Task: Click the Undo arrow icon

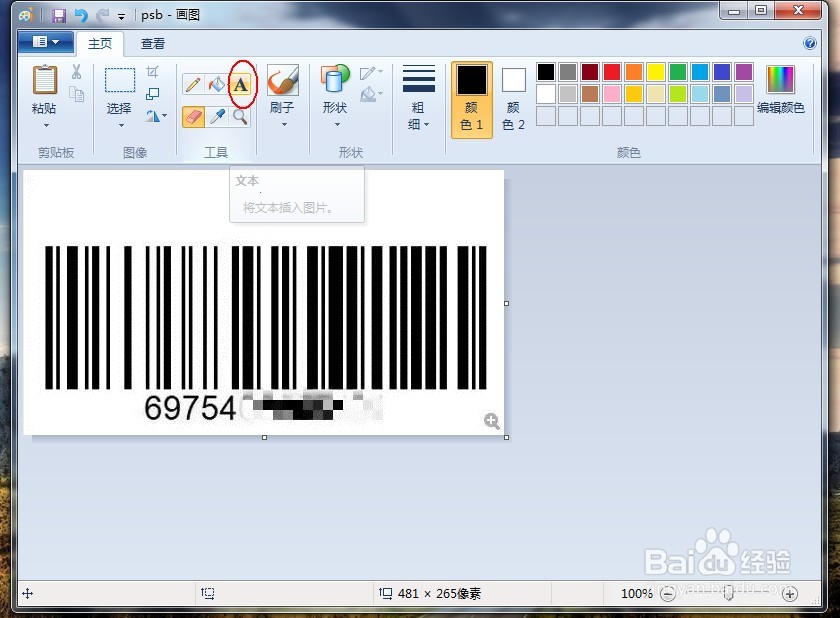Action: [81, 15]
